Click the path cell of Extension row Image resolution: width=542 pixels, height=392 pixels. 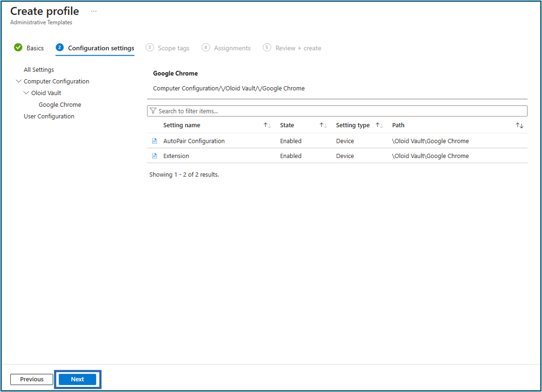[x=430, y=156]
